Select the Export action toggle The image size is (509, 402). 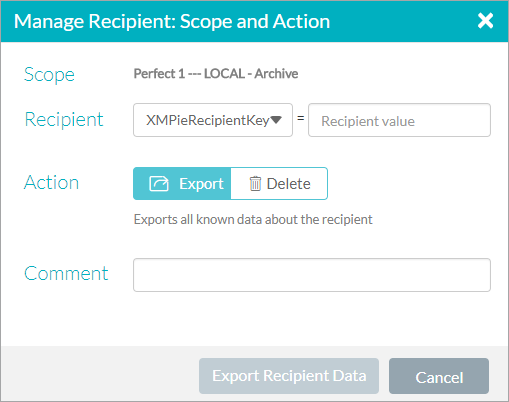(182, 184)
